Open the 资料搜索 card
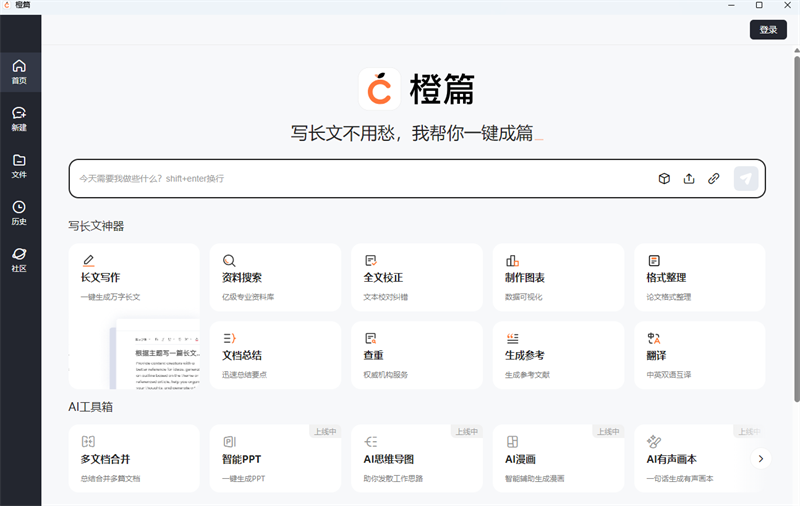Viewport: 800px width, 506px height. click(x=276, y=277)
